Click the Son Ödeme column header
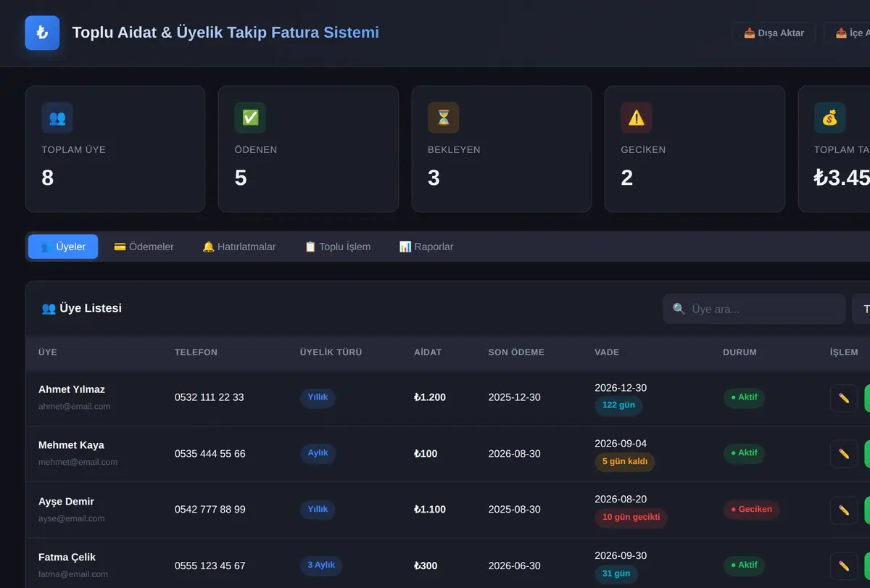This screenshot has height=588, width=870. click(x=516, y=352)
